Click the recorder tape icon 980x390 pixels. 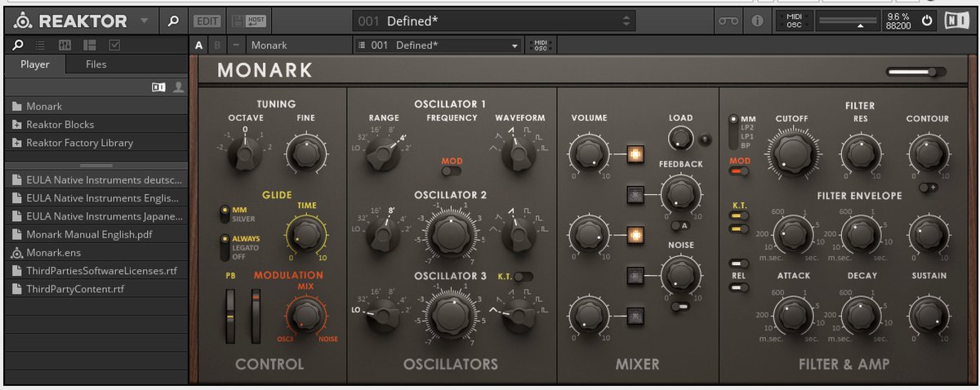click(x=728, y=21)
